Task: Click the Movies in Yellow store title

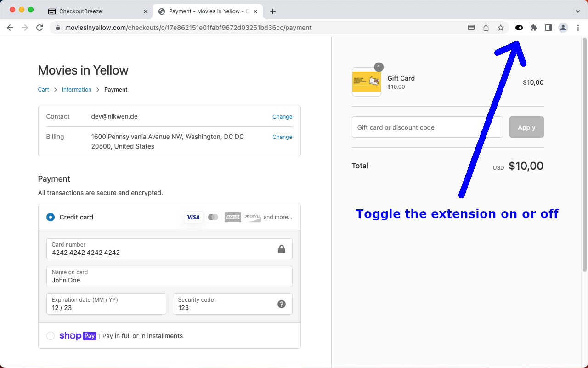Action: (x=83, y=70)
